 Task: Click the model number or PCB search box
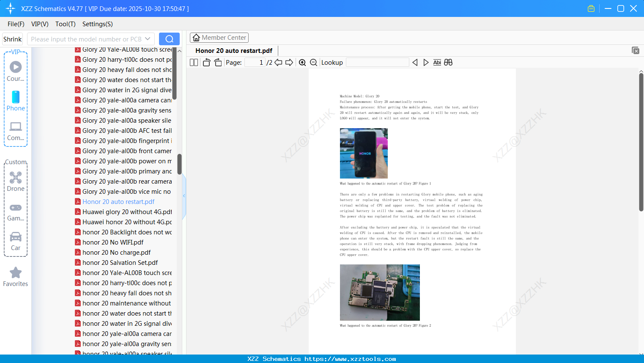click(x=86, y=39)
